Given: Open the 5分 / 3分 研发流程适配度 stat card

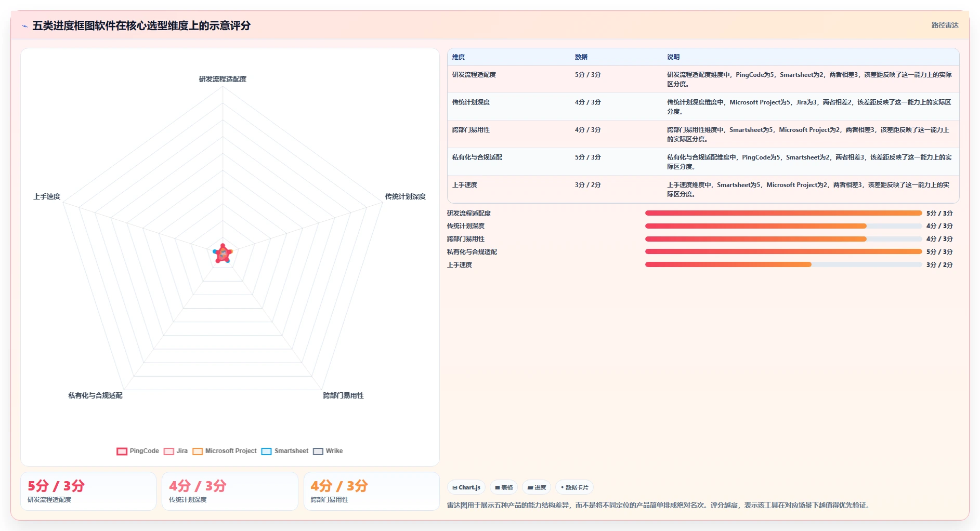Looking at the screenshot, I should (88, 491).
